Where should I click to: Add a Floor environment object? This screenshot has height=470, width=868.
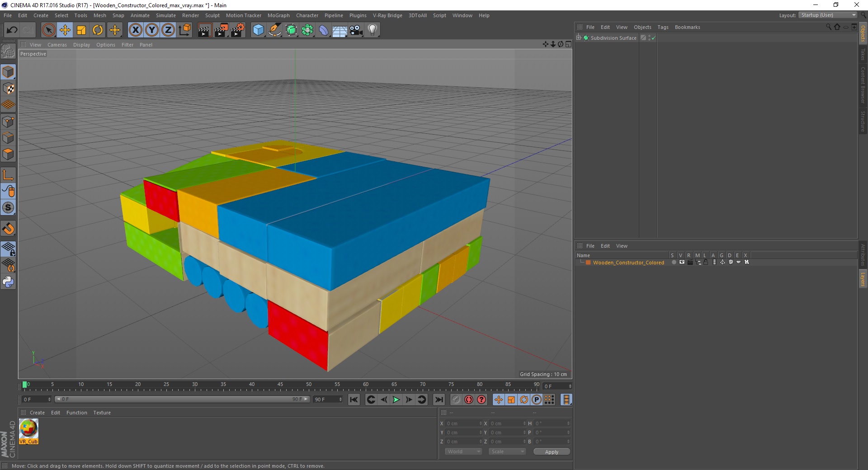tap(340, 30)
